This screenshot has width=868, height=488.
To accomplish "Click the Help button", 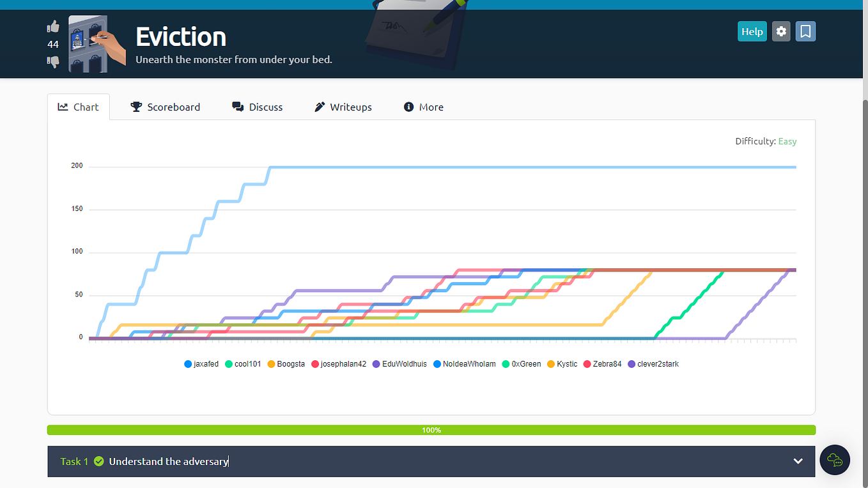I will click(752, 31).
